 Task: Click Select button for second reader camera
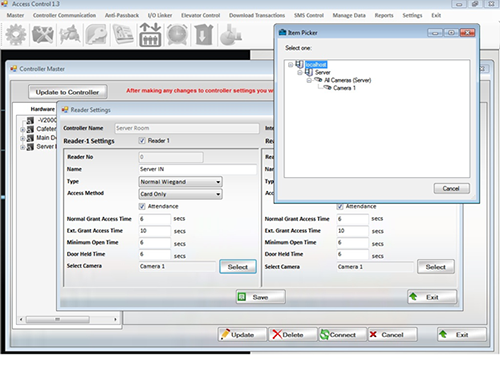pos(436,267)
